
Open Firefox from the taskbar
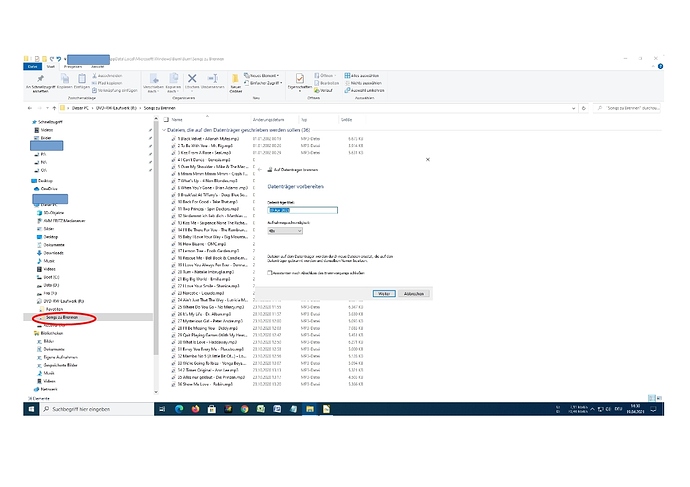point(195,409)
